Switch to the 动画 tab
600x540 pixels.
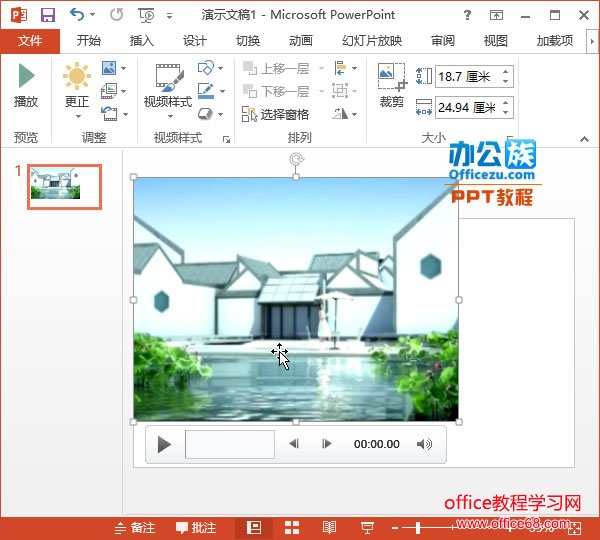click(301, 41)
